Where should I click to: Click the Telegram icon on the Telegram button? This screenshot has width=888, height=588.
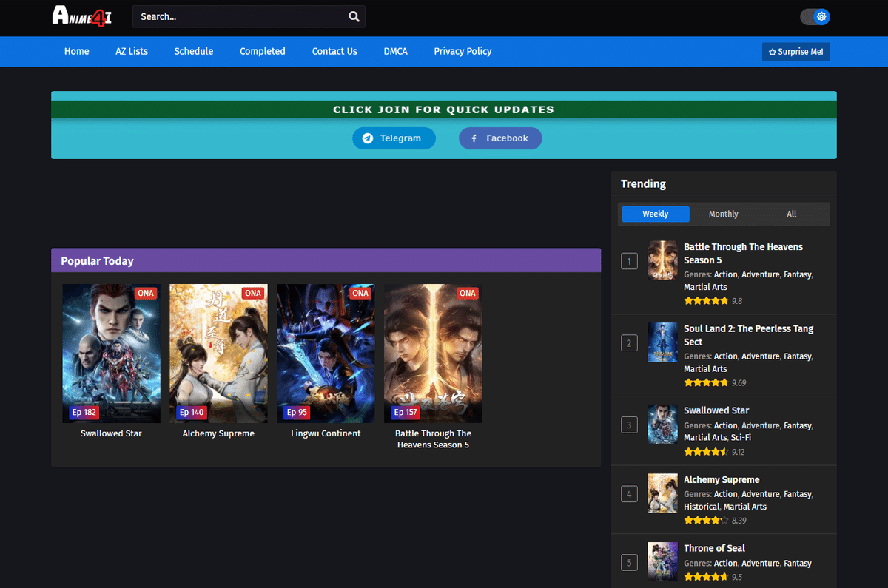point(368,138)
